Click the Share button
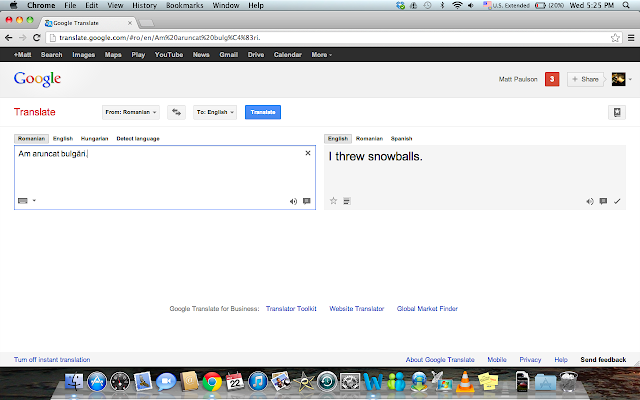 click(586, 79)
